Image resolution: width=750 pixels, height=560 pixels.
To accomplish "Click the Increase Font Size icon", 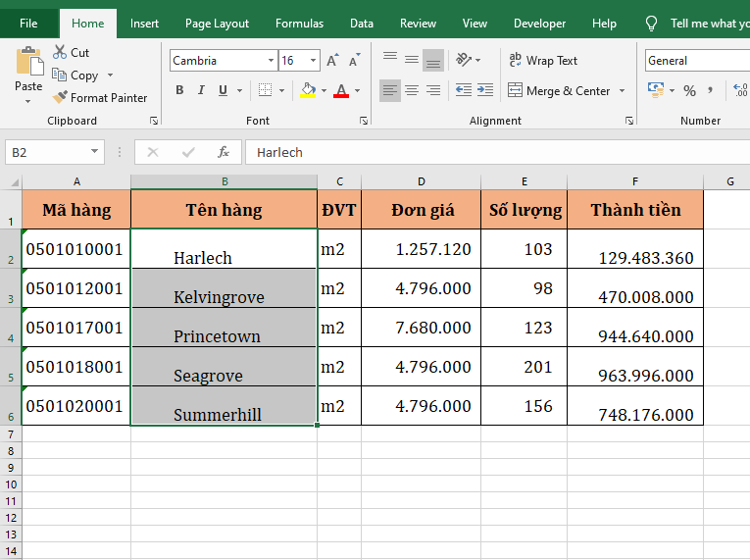I will pos(332,61).
